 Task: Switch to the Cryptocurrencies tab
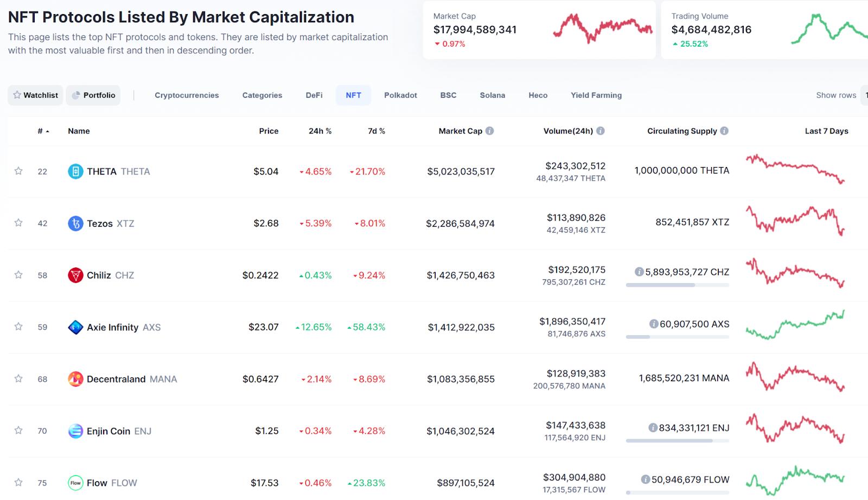(x=187, y=95)
